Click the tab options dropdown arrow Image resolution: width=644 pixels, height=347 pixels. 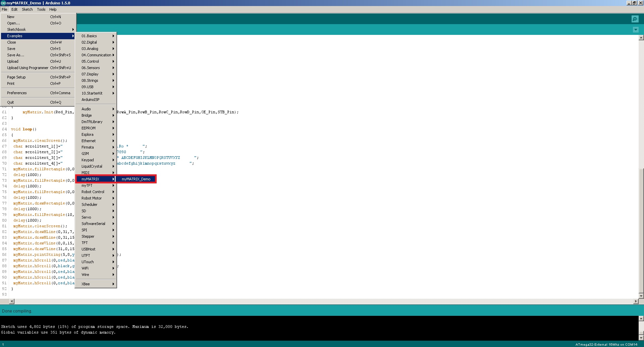point(635,30)
